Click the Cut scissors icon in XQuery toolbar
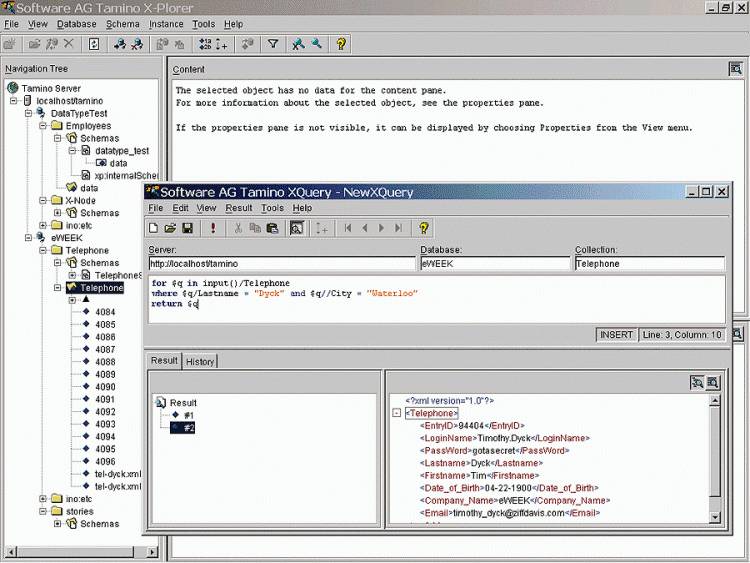750x563 pixels. [x=238, y=228]
